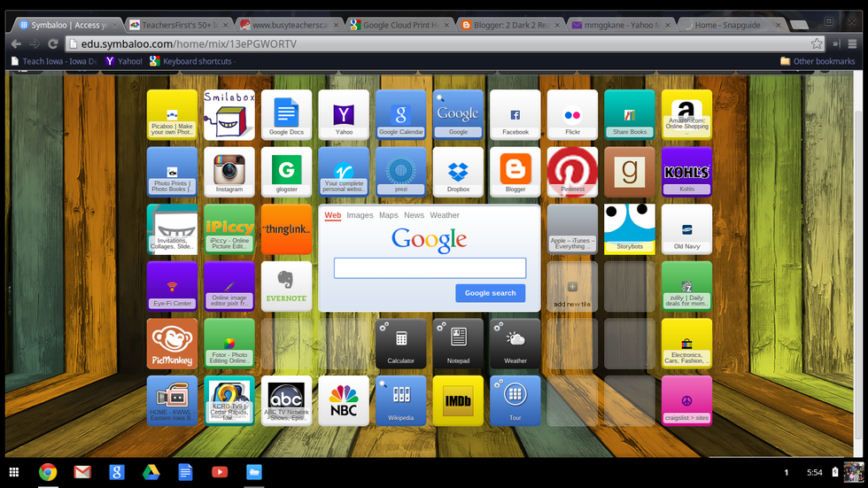
Task: Switch to the TeachersFirst browser tab
Action: (178, 25)
